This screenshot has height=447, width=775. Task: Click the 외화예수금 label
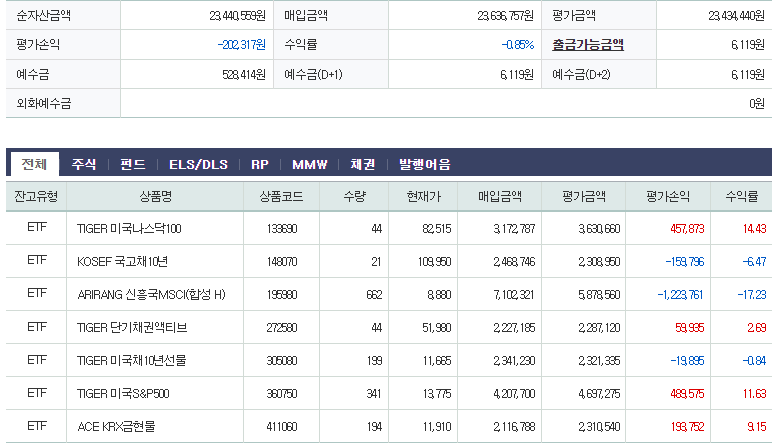click(x=43, y=103)
